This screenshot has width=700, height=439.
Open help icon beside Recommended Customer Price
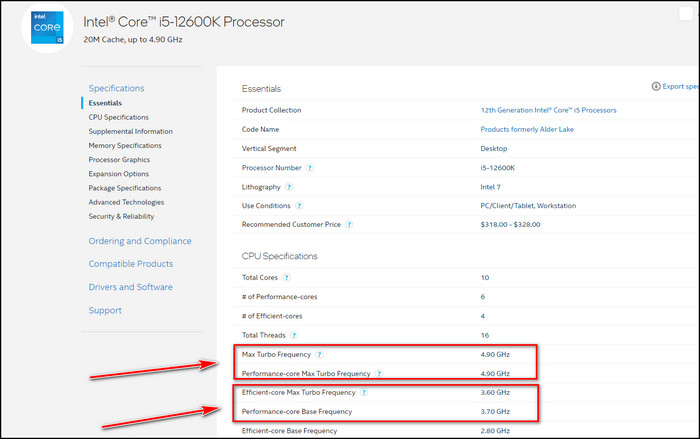[349, 225]
